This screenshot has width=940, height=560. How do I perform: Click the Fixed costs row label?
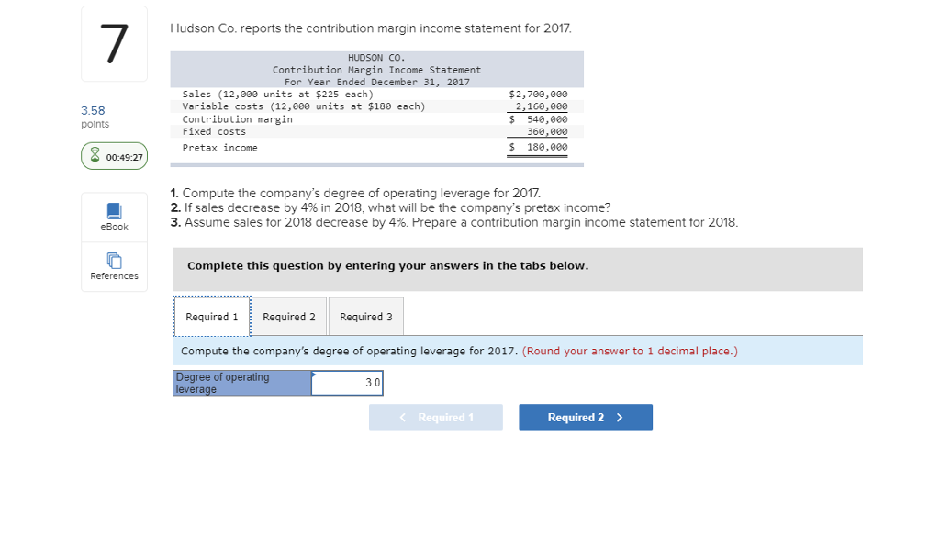click(214, 131)
